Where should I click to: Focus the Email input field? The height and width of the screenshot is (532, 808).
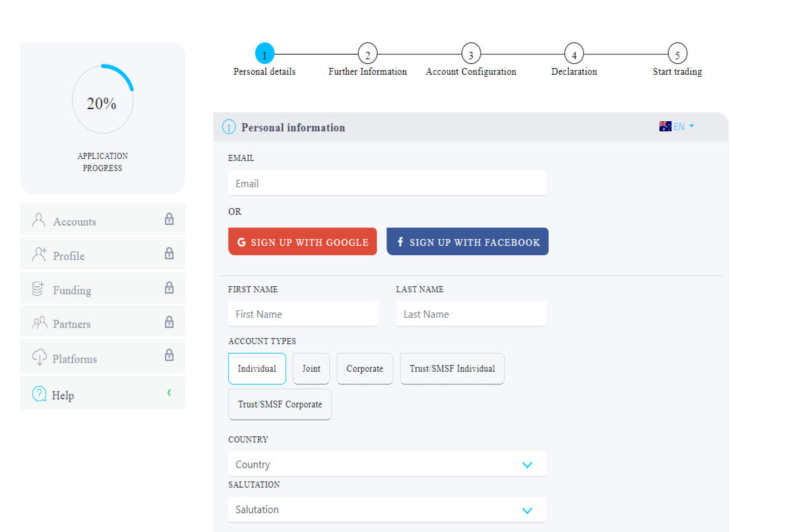pyautogui.click(x=387, y=183)
